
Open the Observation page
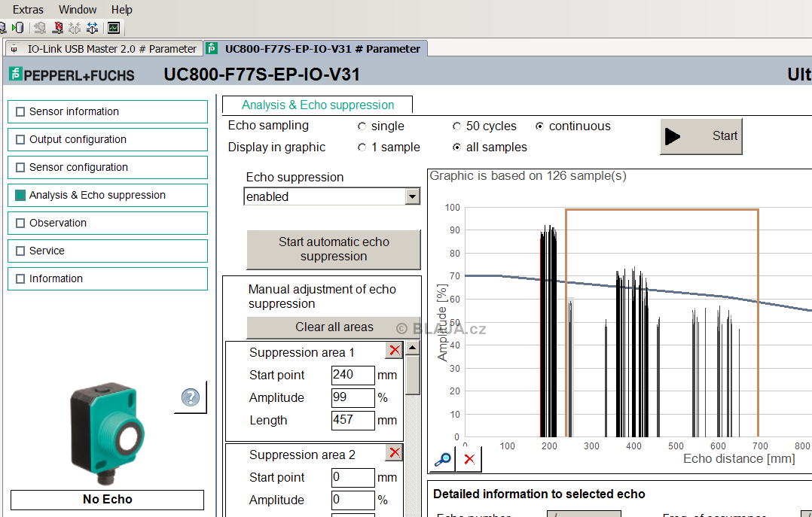(x=108, y=223)
